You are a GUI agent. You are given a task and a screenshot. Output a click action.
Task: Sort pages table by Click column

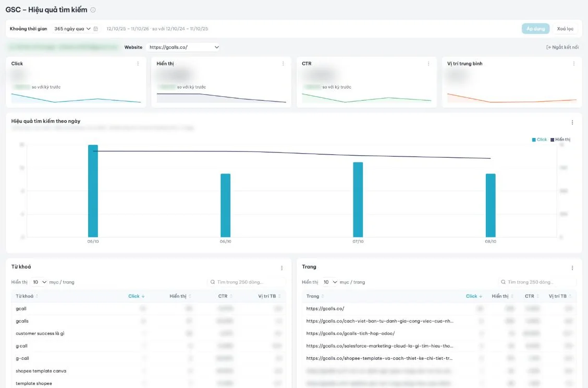tap(474, 296)
